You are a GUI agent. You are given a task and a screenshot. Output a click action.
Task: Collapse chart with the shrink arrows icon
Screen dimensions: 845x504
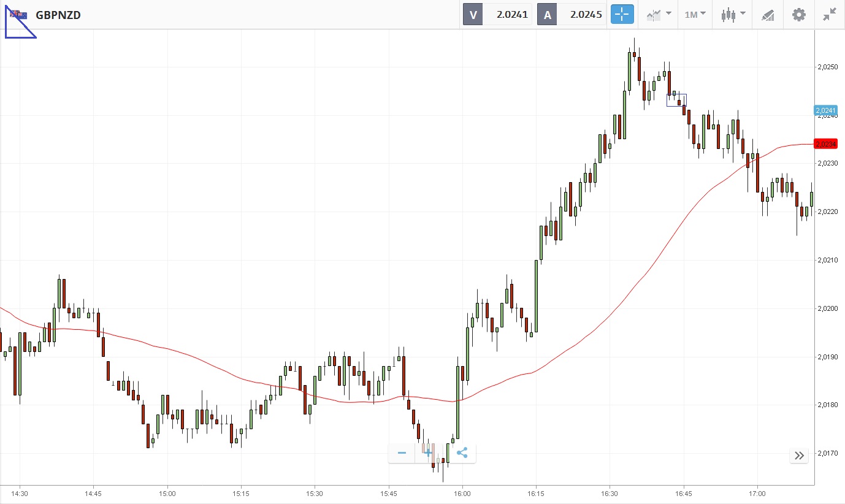830,15
